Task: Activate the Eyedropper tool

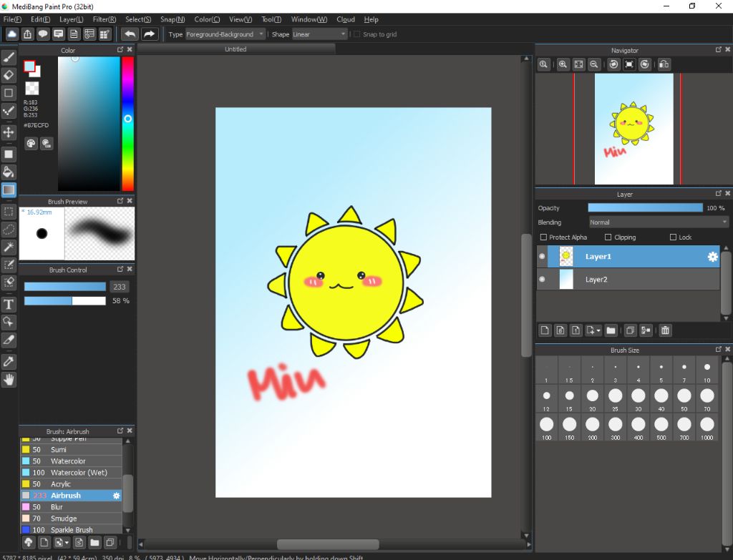Action: pyautogui.click(x=9, y=361)
